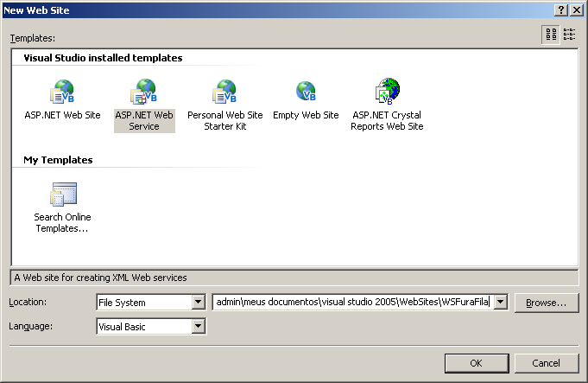Click the ASP.NET Web Service label text
Image resolution: width=588 pixels, height=383 pixels.
tap(143, 120)
